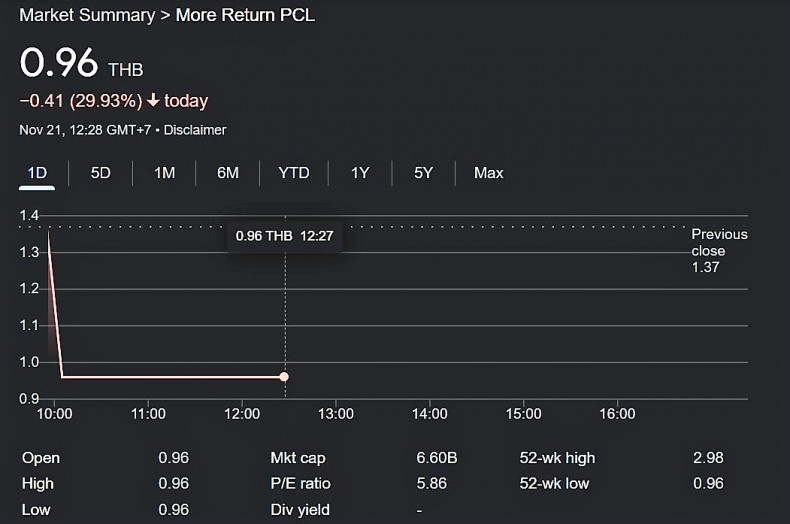The image size is (790, 524).
Task: Select the YTD range tab
Action: click(x=294, y=173)
